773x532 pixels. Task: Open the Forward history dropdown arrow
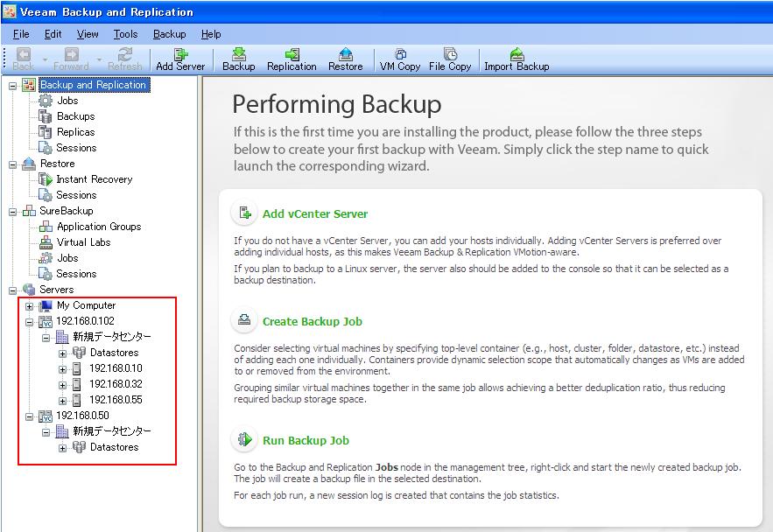click(x=99, y=59)
